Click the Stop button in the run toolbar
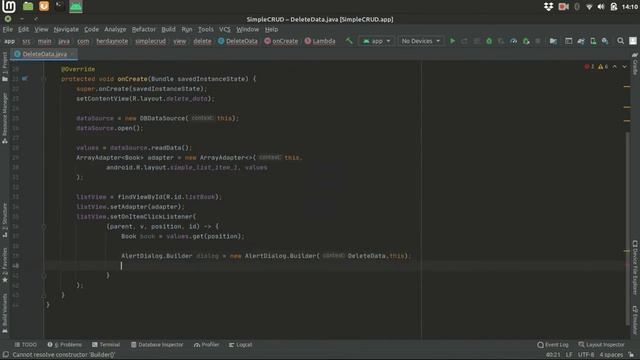Image resolution: width=640 pixels, height=360 pixels. point(538,41)
